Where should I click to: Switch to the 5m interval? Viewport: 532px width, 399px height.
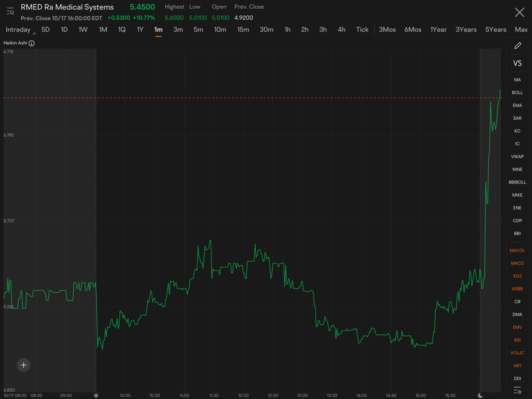[199, 30]
